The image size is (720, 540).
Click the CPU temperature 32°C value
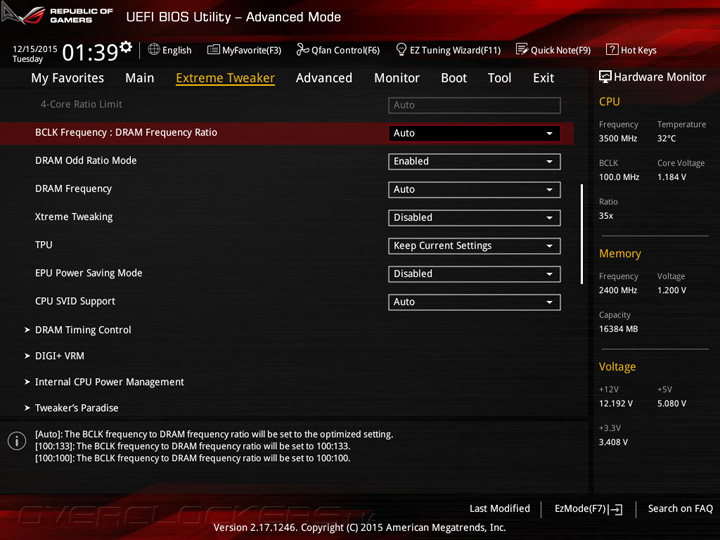point(666,138)
